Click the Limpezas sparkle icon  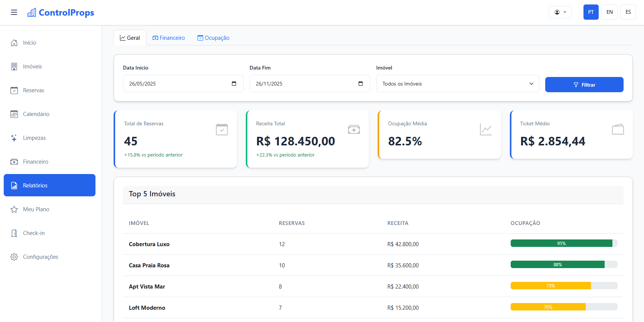[14, 138]
